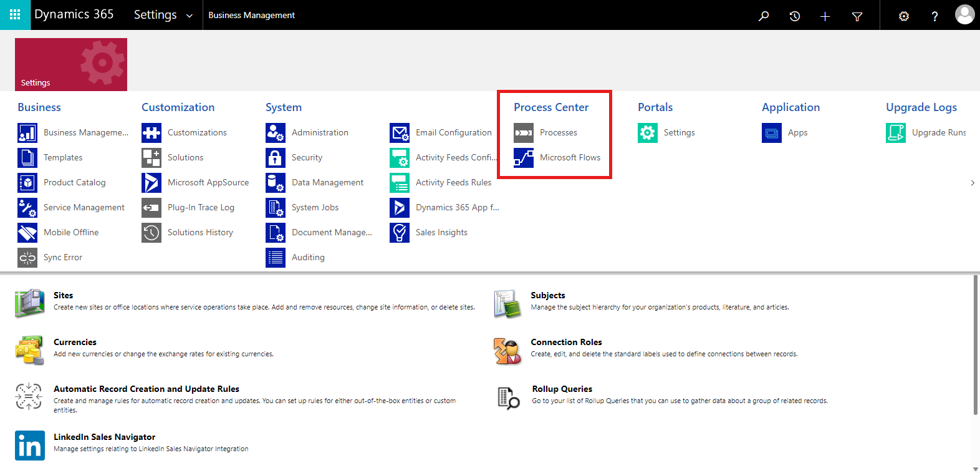Click the Data Management icon
Screen dimensions: 980x473
tap(276, 183)
